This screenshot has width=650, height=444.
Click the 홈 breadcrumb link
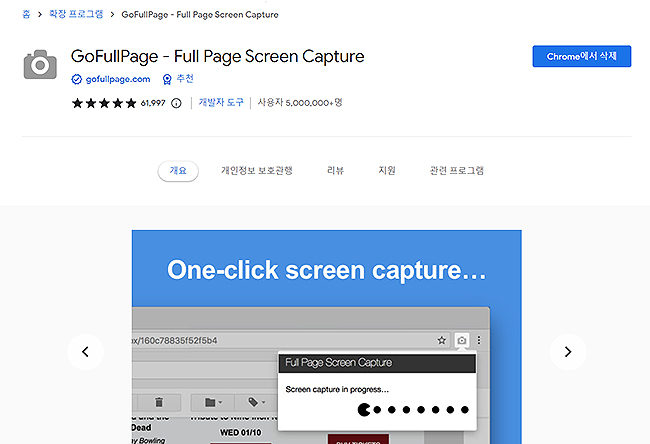click(x=26, y=15)
